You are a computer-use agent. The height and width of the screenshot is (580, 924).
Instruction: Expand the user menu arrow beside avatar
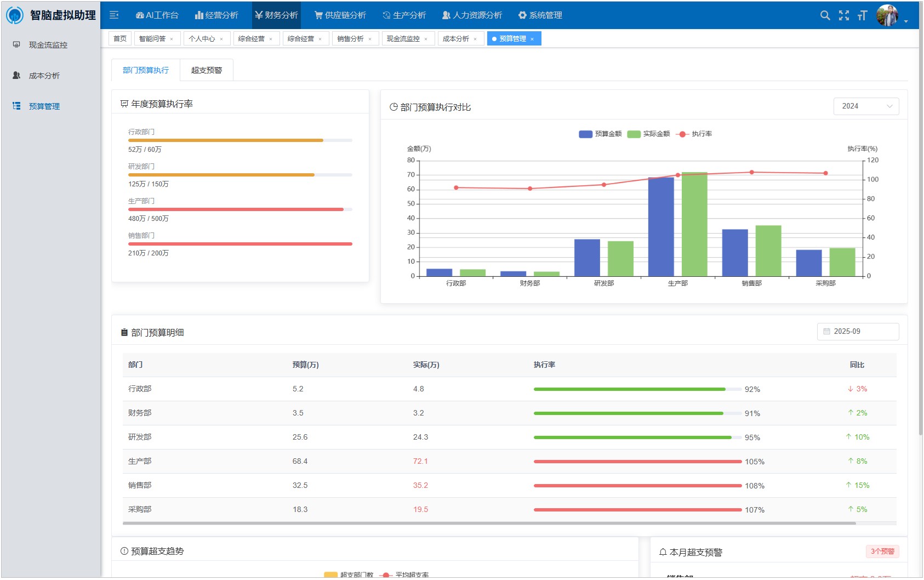906,21
